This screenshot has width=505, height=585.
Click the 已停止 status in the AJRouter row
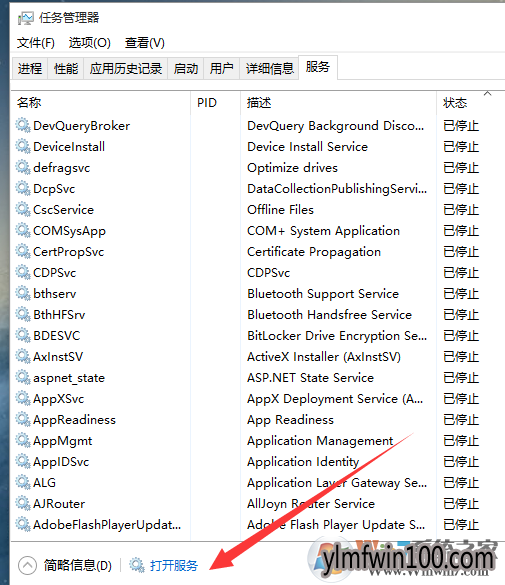point(461,504)
